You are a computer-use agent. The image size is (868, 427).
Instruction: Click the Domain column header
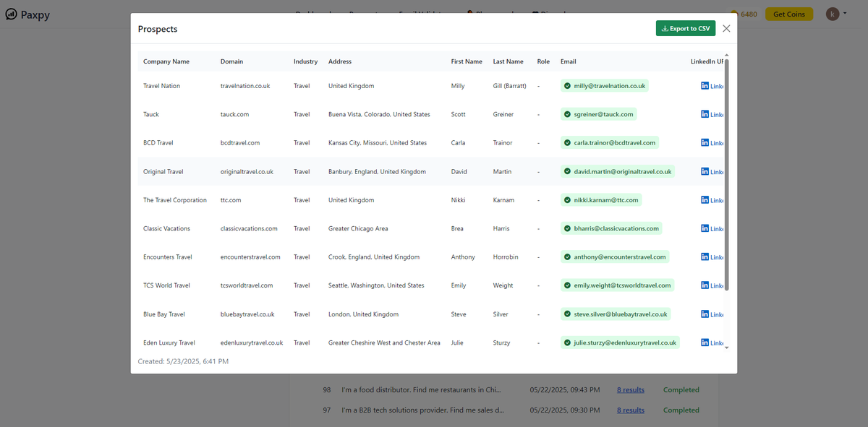(x=231, y=61)
